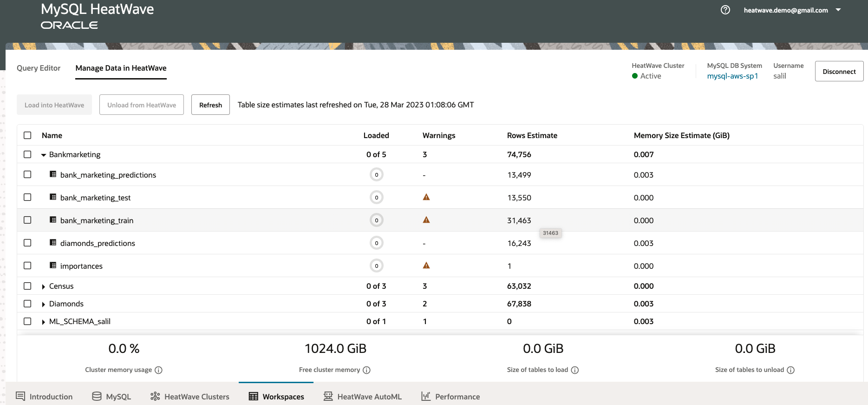Click the loaded status circle for diamonds_predictions
The image size is (868, 405).
tap(377, 243)
